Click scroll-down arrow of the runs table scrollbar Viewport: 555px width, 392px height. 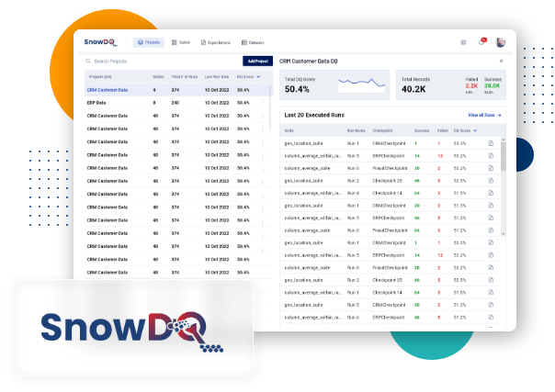tap(503, 234)
